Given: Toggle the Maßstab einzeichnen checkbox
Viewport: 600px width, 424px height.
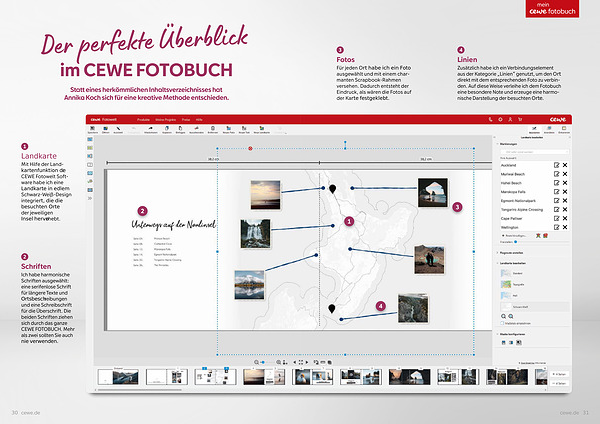Looking at the screenshot, I should coord(502,324).
